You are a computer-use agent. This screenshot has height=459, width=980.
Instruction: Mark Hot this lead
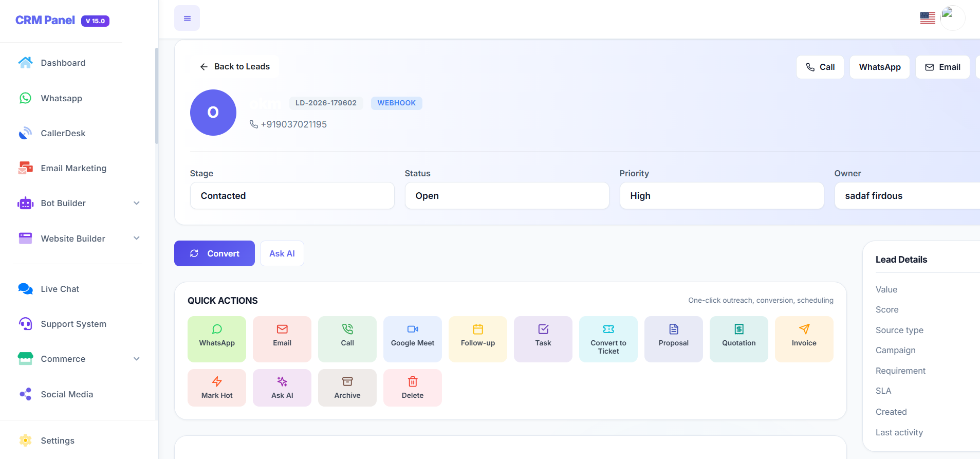[x=217, y=388]
